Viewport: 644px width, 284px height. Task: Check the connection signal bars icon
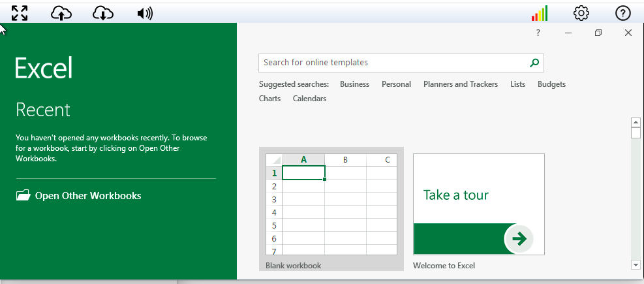coord(539,13)
